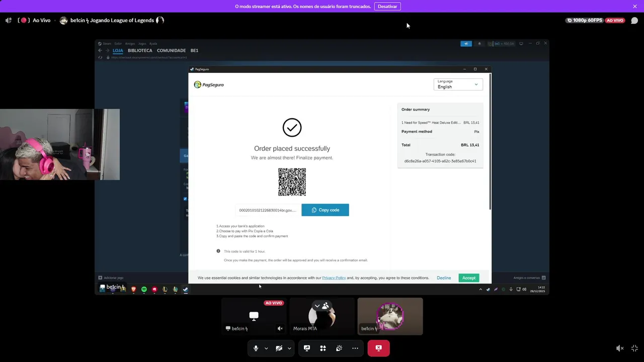The width and height of the screenshot is (644, 362).
Task: Open the Privacy Policy link
Action: click(x=334, y=278)
